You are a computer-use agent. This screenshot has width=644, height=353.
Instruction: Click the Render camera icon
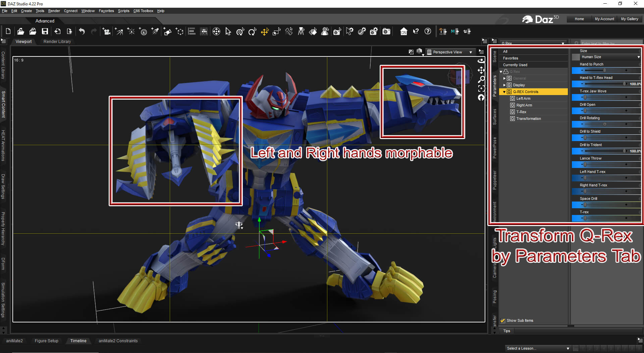click(x=386, y=32)
